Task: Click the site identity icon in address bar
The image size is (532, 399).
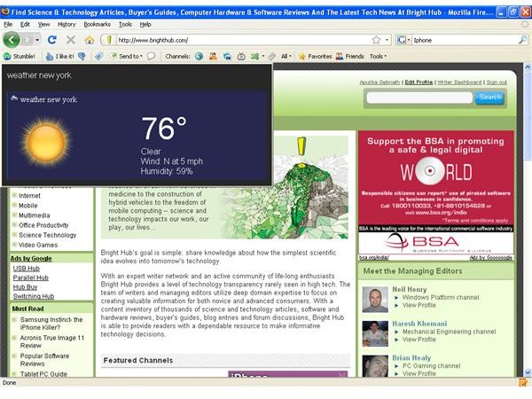Action: point(109,40)
